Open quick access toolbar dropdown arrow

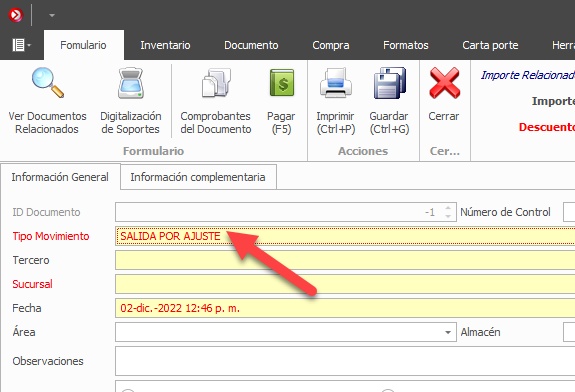click(52, 15)
